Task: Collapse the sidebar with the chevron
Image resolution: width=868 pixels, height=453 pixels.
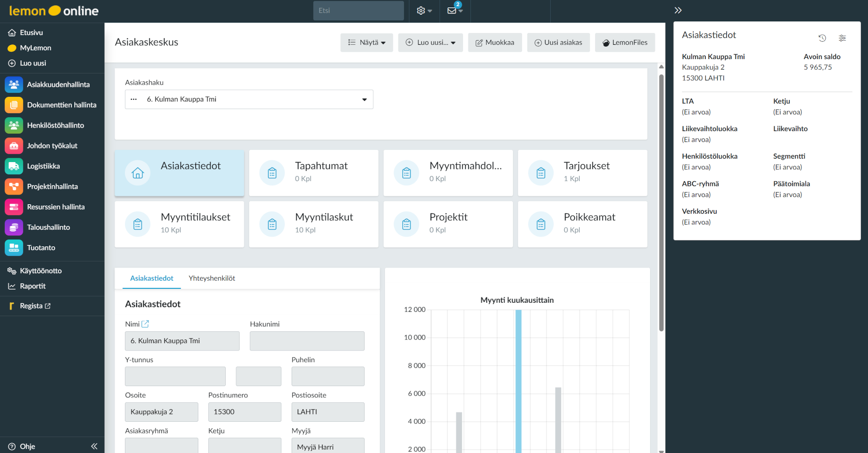Action: [x=94, y=446]
